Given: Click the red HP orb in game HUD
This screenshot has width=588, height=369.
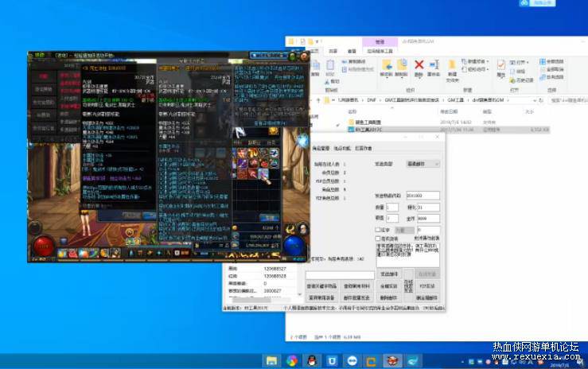Looking at the screenshot, I should (x=44, y=247).
